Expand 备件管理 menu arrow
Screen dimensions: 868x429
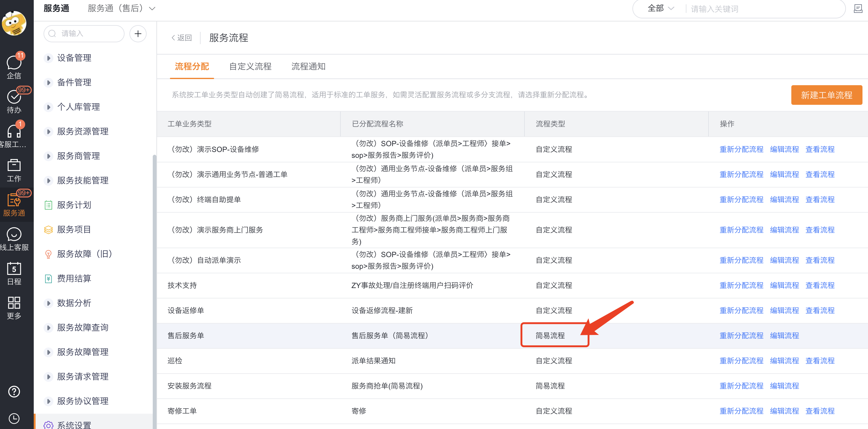click(x=48, y=82)
